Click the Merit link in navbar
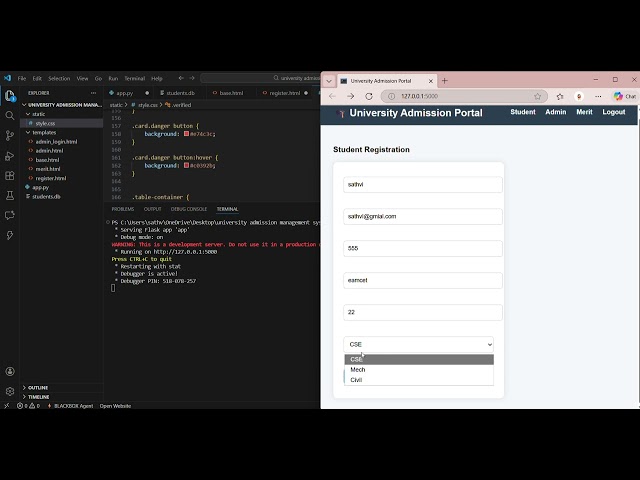 tap(584, 112)
